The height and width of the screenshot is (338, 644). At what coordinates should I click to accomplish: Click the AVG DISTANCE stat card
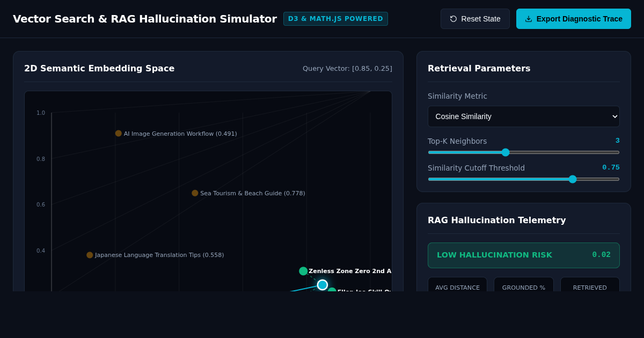[x=457, y=284]
